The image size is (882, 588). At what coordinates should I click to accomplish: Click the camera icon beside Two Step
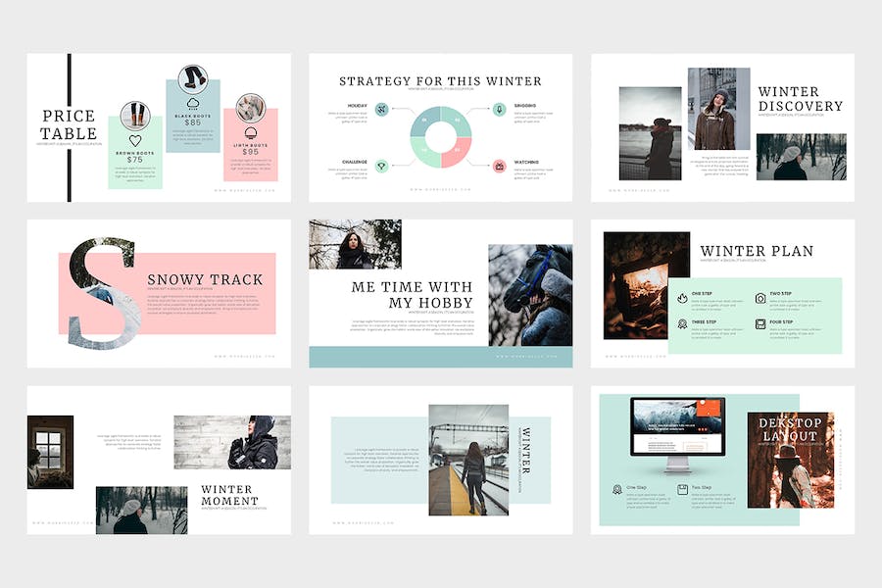[x=759, y=298]
